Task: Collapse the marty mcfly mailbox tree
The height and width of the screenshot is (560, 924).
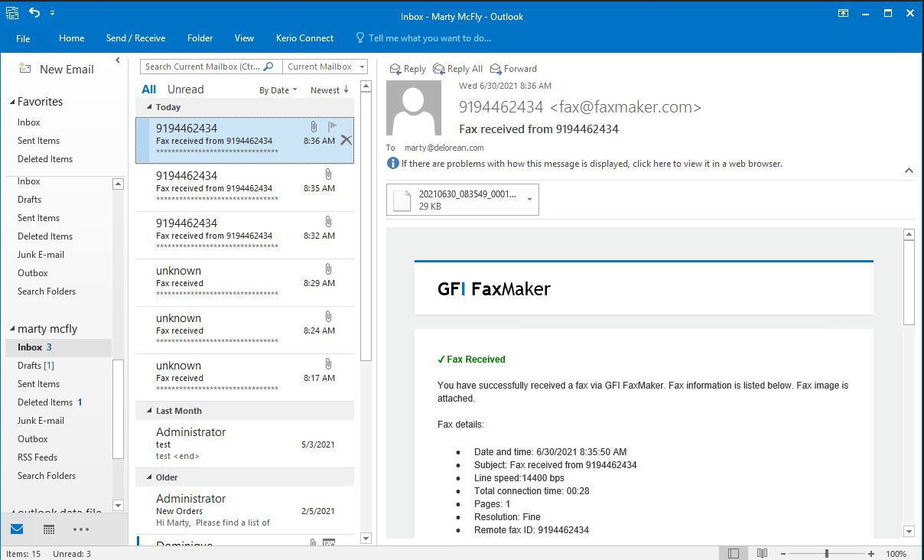Action: 12,329
